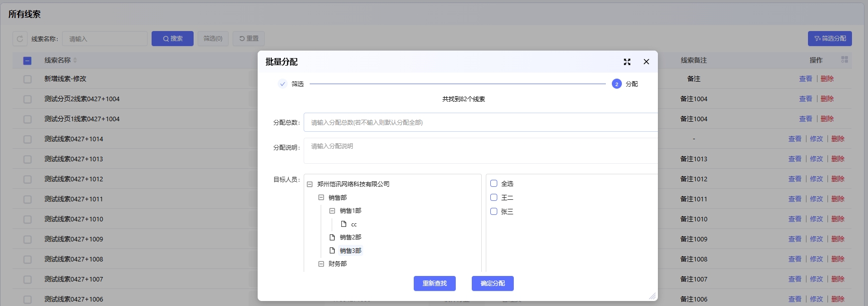868x306 pixels.
Task: Tick the 张三 checkbox
Action: pyautogui.click(x=494, y=211)
